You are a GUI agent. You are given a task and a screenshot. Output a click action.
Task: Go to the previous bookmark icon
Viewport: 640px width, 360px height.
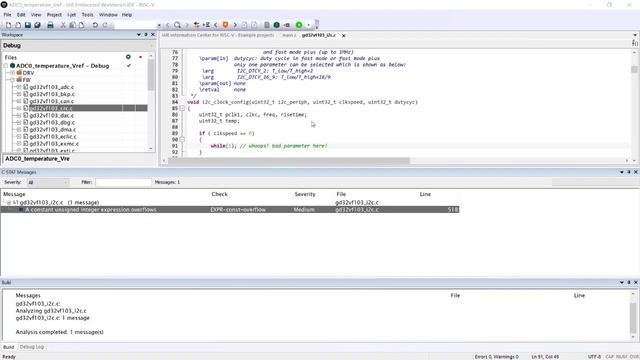click(216, 25)
